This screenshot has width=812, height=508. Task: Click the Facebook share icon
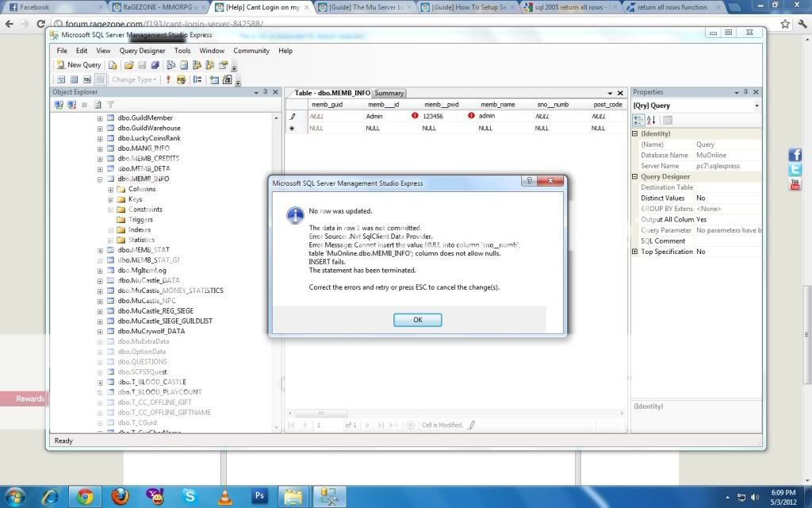(795, 155)
